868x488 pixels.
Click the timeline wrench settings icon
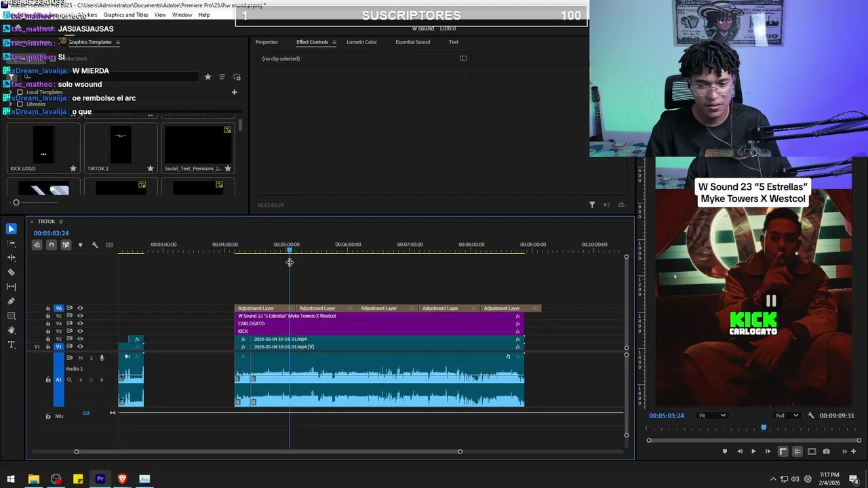95,245
